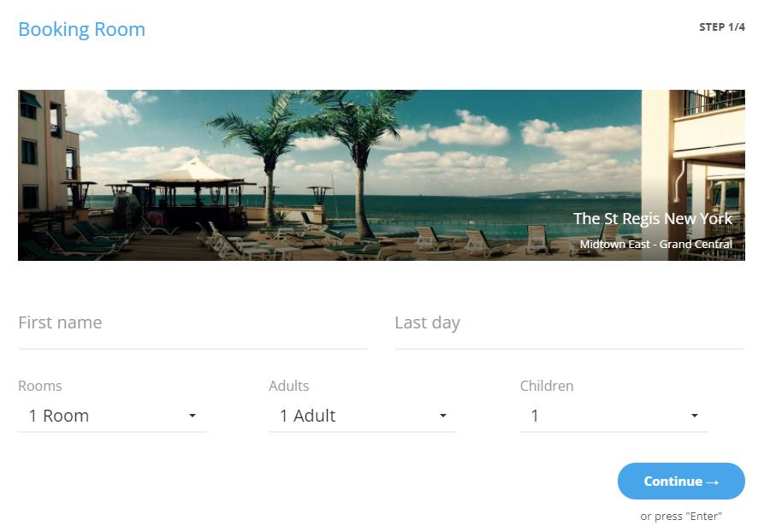Click the Rooms field label
Image resolution: width=776 pixels, height=532 pixels.
pyautogui.click(x=40, y=386)
